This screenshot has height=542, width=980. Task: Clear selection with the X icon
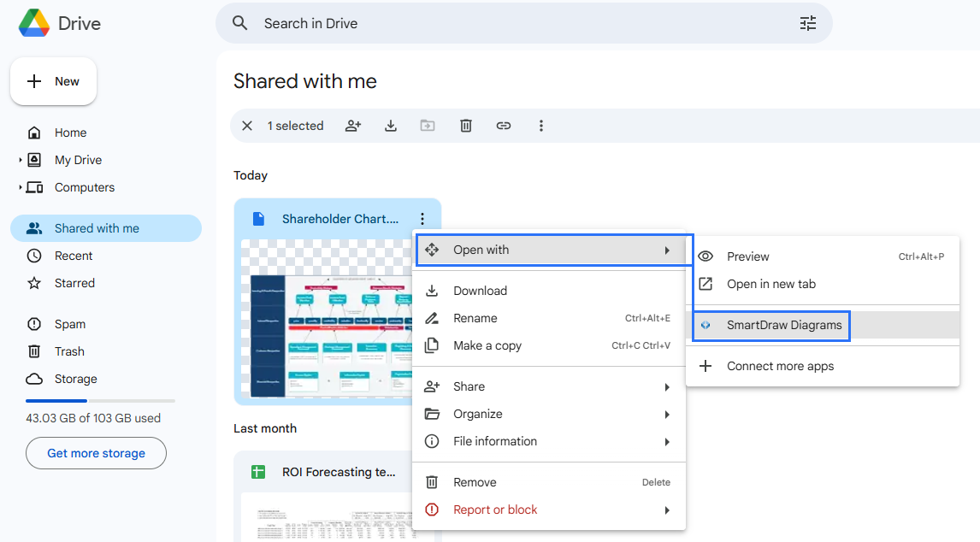click(247, 126)
